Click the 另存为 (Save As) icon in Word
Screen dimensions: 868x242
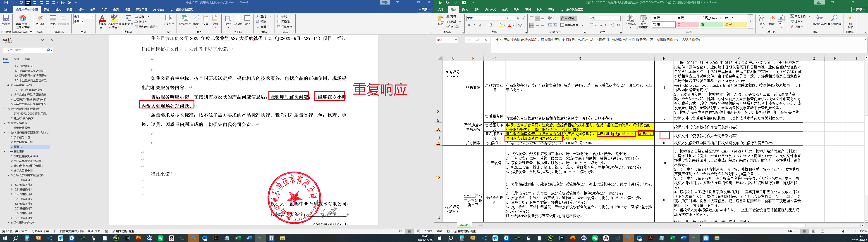(x=6, y=18)
